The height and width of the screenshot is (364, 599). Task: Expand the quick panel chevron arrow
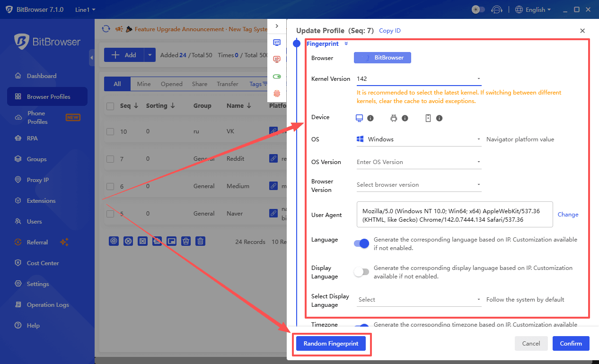(277, 26)
